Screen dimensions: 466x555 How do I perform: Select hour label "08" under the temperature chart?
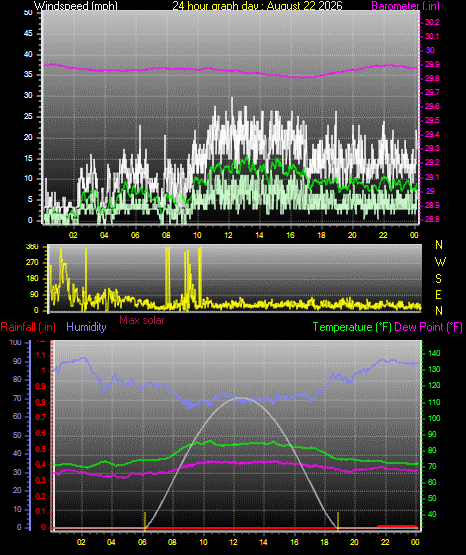pos(172,542)
